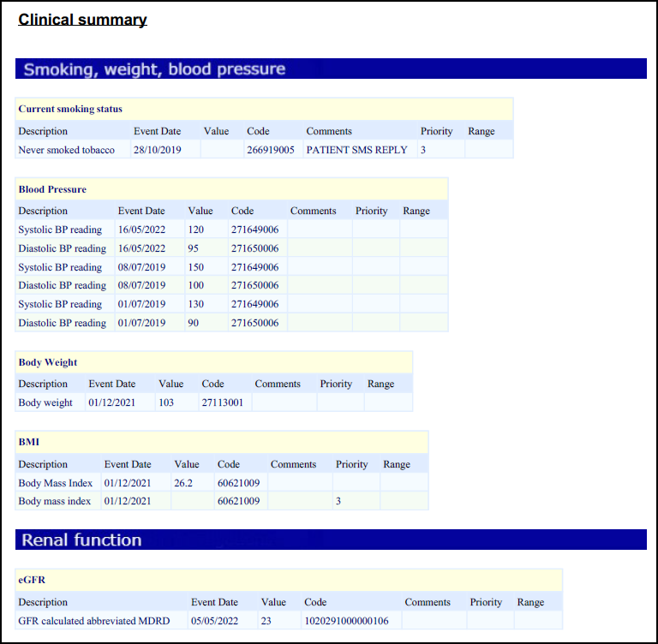Click the eGFR table title
Image resolution: width=658 pixels, height=644 pixels.
[31, 581]
